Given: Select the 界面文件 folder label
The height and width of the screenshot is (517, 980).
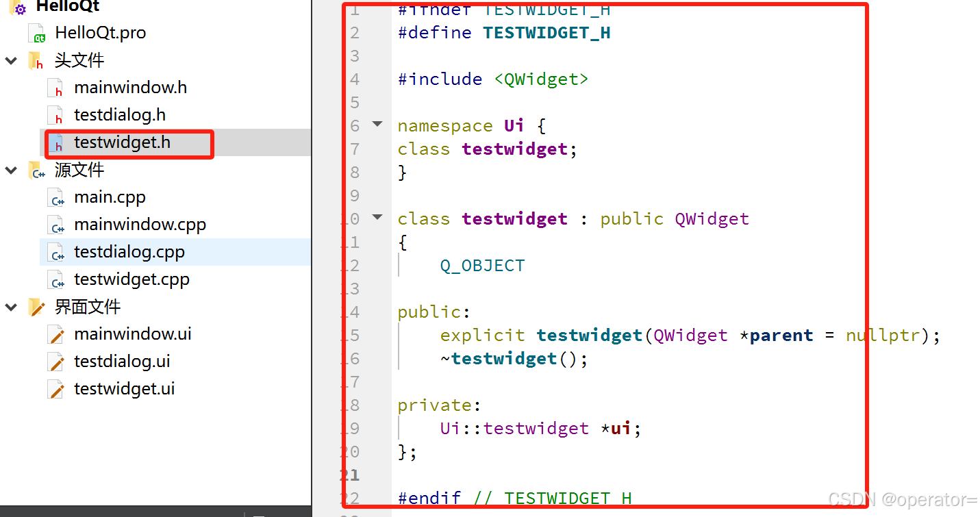Looking at the screenshot, I should tap(88, 307).
